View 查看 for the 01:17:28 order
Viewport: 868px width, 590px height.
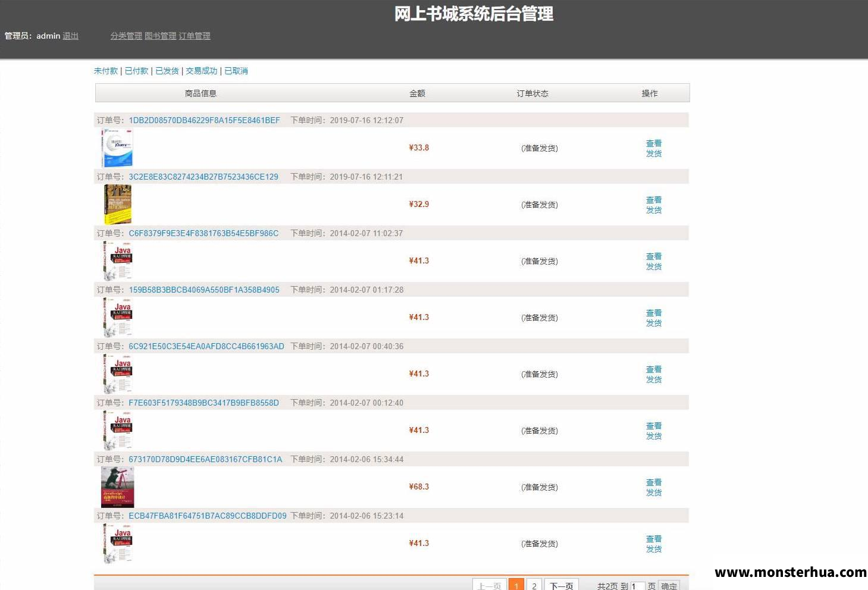coord(654,313)
